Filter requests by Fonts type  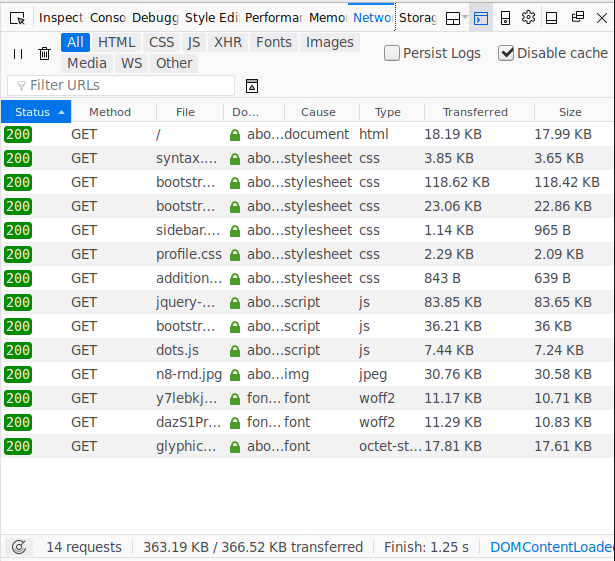coord(274,42)
